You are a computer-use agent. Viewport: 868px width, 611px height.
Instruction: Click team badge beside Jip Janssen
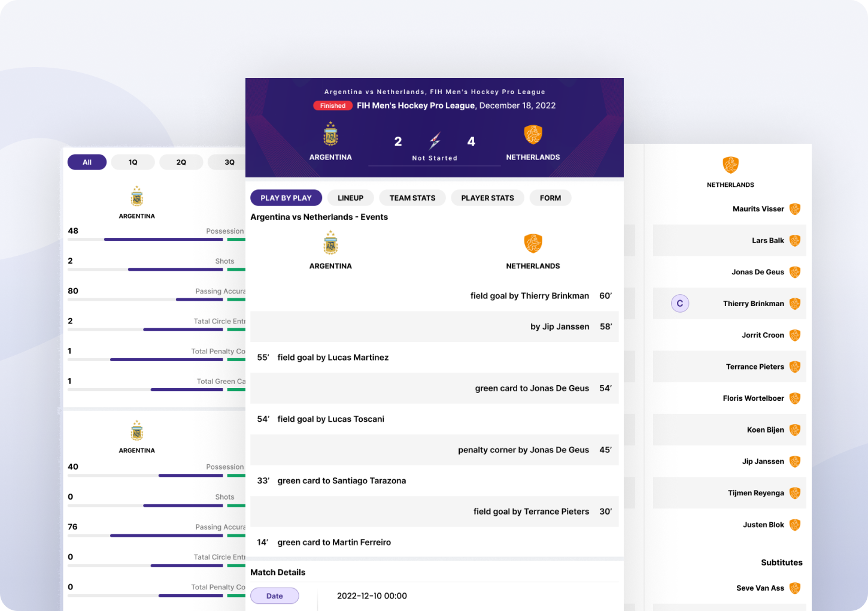pos(795,461)
